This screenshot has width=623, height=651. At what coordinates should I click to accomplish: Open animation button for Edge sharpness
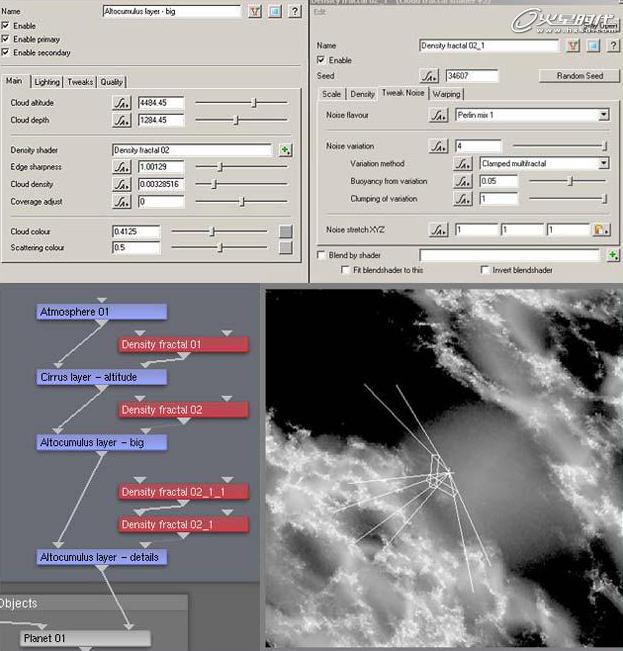pos(122,167)
